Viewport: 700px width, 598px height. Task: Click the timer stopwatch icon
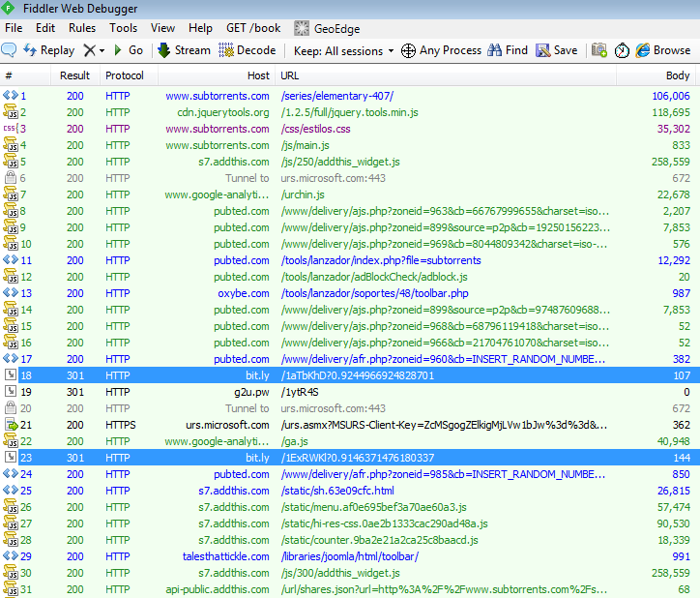(622, 50)
